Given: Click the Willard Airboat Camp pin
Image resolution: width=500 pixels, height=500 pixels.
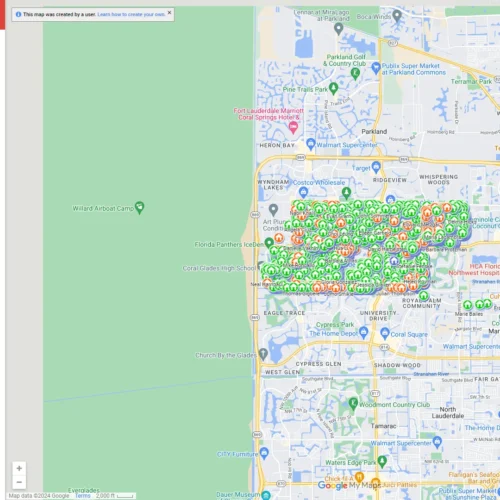Looking at the screenshot, I should click(x=140, y=207).
